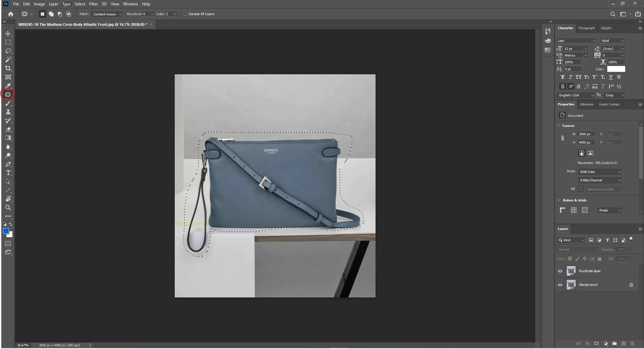Open Edit Toolbar three-dots menu

[x=8, y=216]
